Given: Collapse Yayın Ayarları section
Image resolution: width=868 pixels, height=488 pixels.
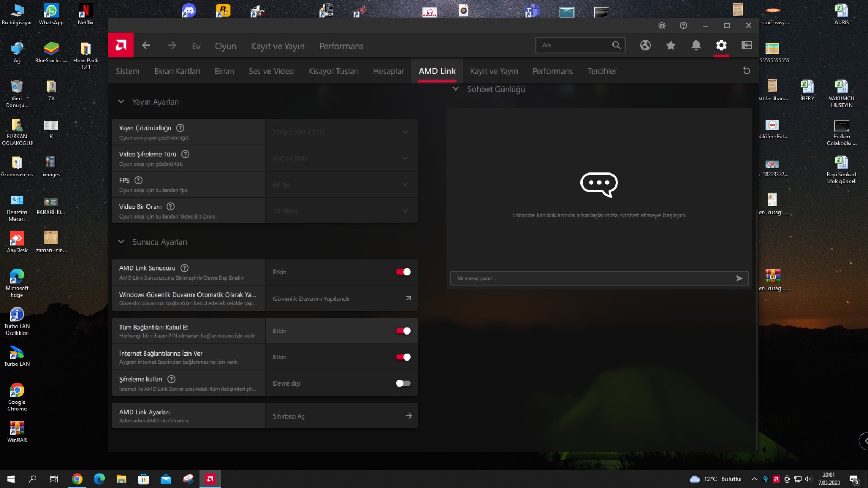Looking at the screenshot, I should click(x=121, y=101).
